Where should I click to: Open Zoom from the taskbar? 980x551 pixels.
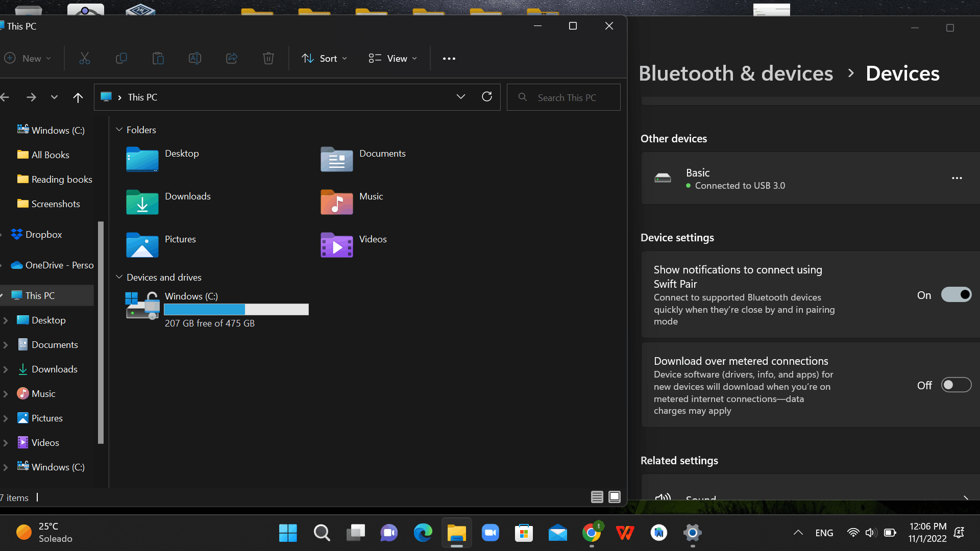tap(491, 533)
